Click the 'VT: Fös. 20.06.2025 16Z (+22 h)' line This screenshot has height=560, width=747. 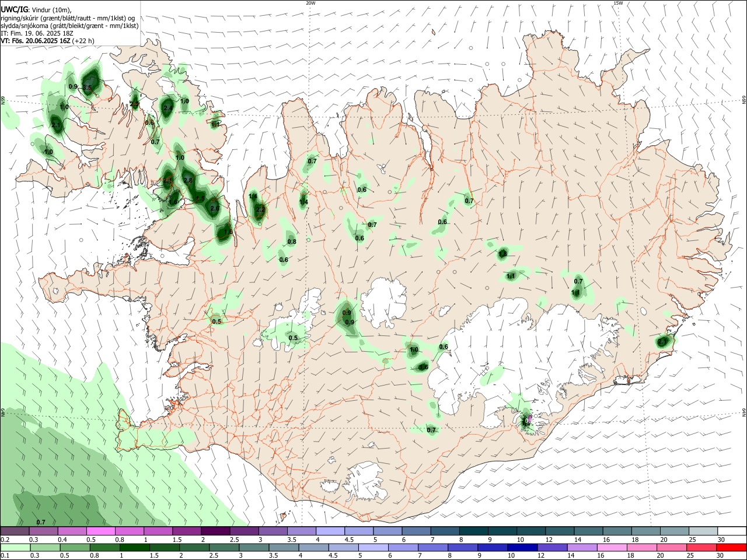(48, 41)
